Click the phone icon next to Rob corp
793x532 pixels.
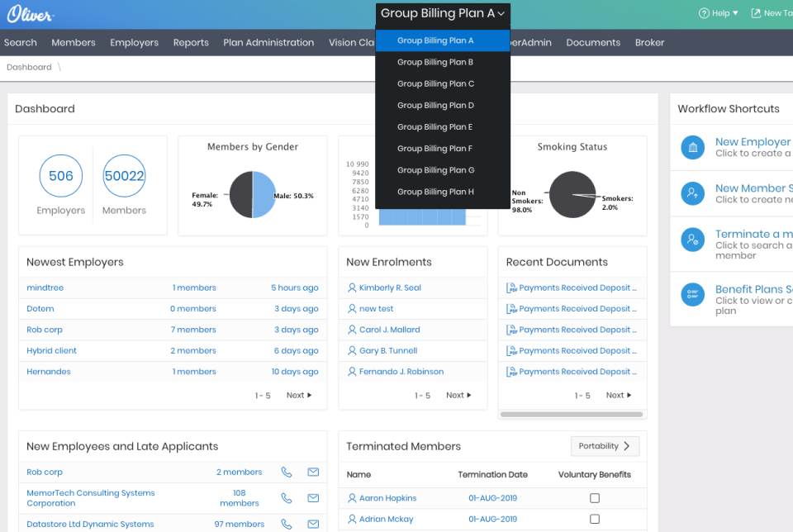pyautogui.click(x=286, y=472)
